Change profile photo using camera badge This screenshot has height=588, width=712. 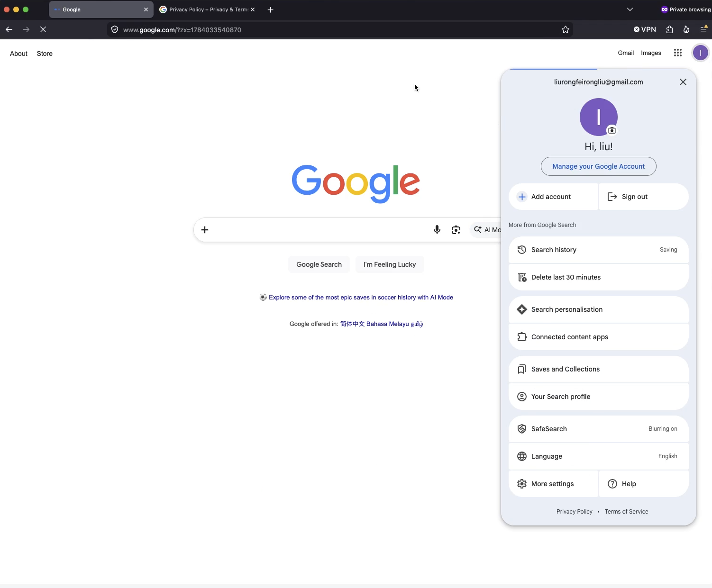tap(612, 130)
